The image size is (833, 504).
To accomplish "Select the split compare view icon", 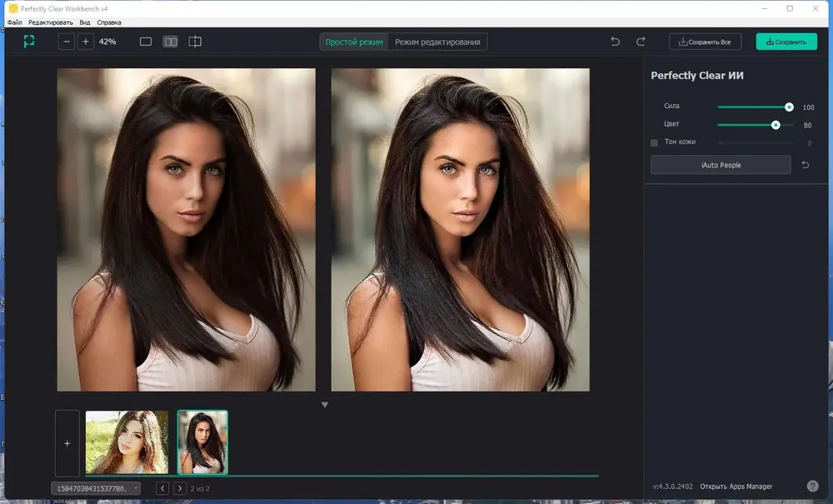I will (x=195, y=42).
